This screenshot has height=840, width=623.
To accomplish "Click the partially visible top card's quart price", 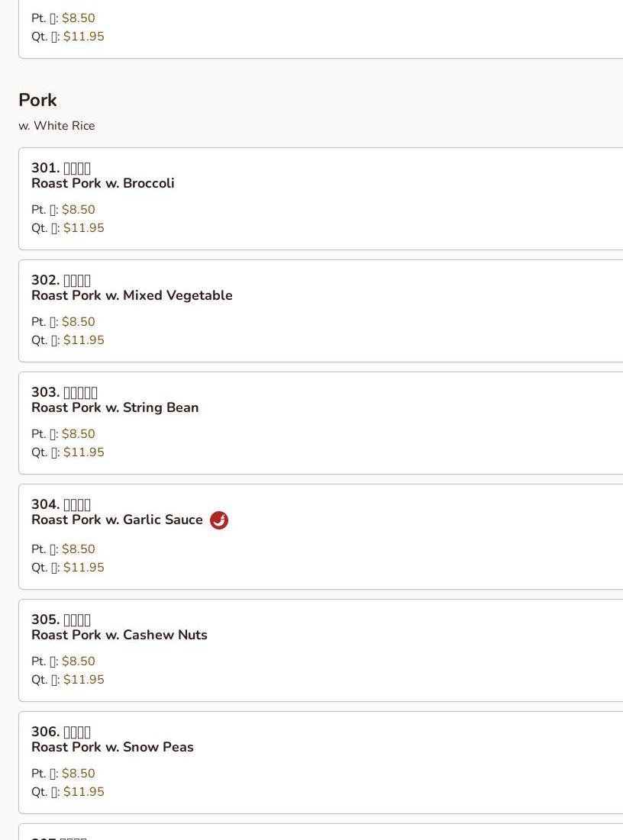I will click(83, 37).
